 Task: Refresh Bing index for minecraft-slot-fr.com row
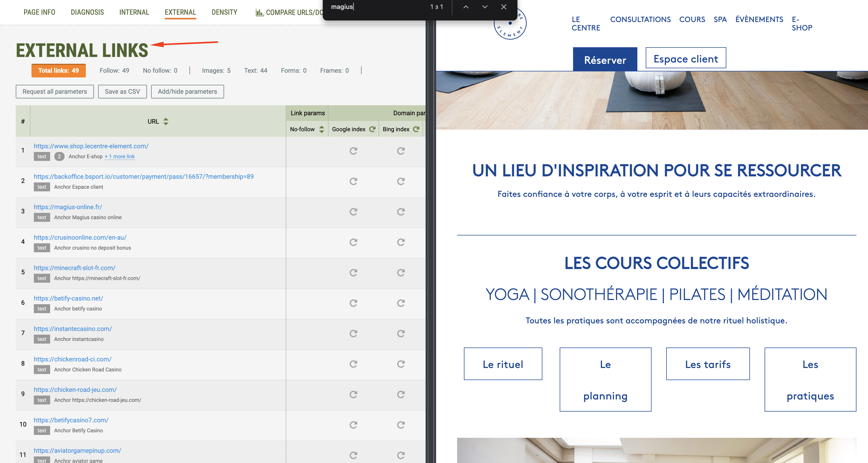[x=401, y=273]
